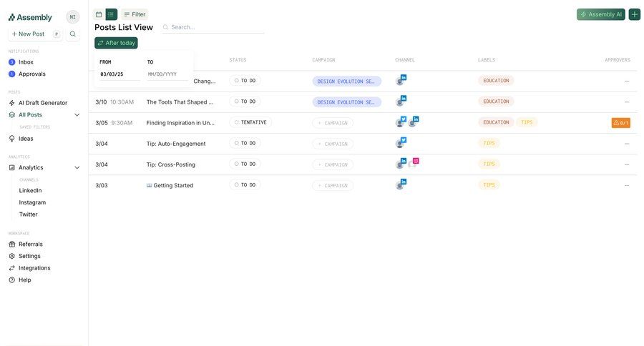Screen dimensions: 644x346
Task: Add campaign to Tip: Cross-Posting post
Action: pyautogui.click(x=333, y=165)
